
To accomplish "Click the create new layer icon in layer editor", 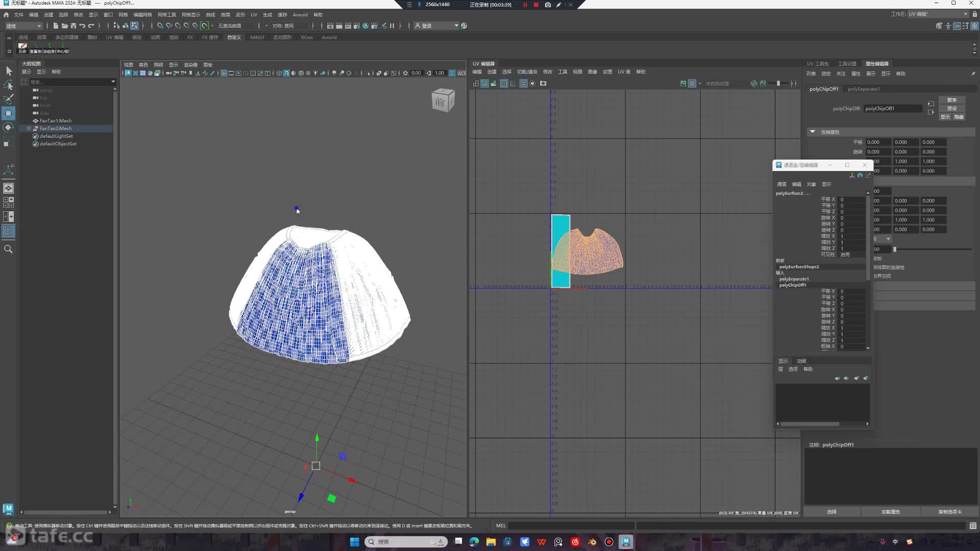I will [x=856, y=378].
